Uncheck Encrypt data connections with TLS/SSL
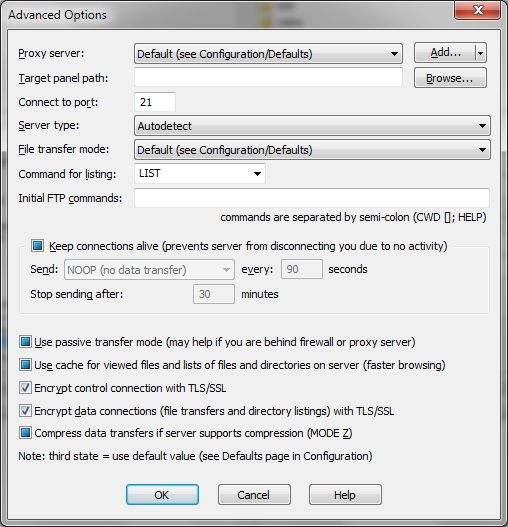This screenshot has width=508, height=527. coord(25,410)
